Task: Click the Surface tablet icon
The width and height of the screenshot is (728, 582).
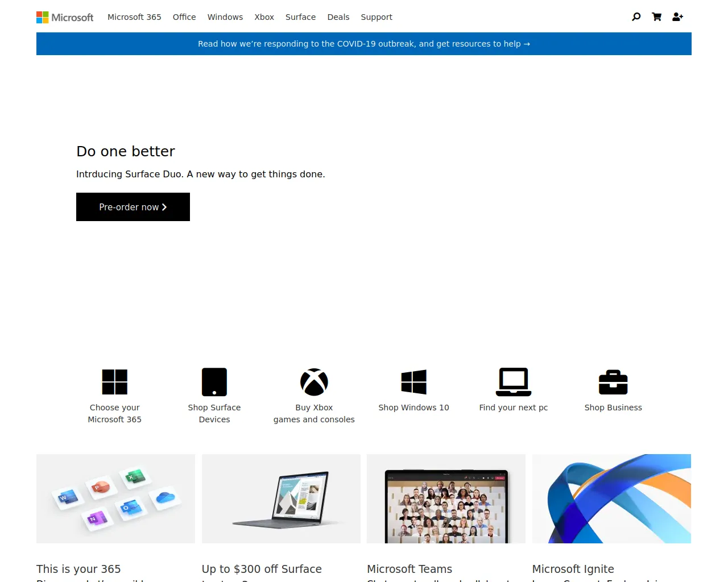Action: [214, 382]
